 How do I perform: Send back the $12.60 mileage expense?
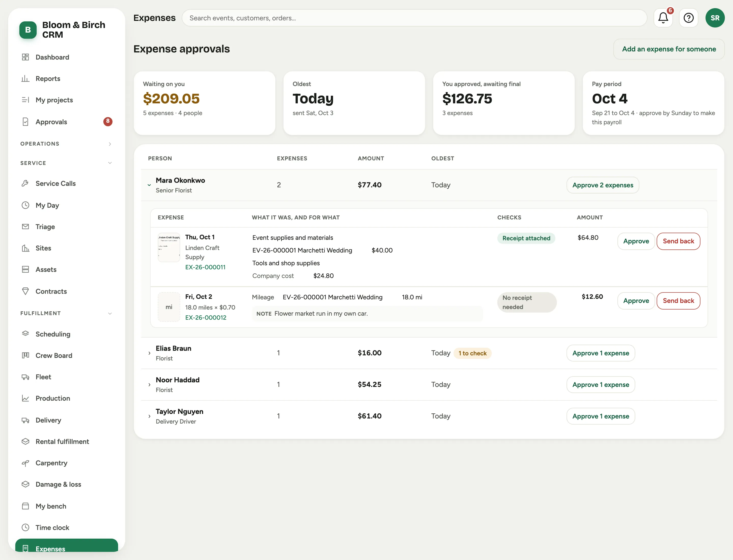(678, 301)
